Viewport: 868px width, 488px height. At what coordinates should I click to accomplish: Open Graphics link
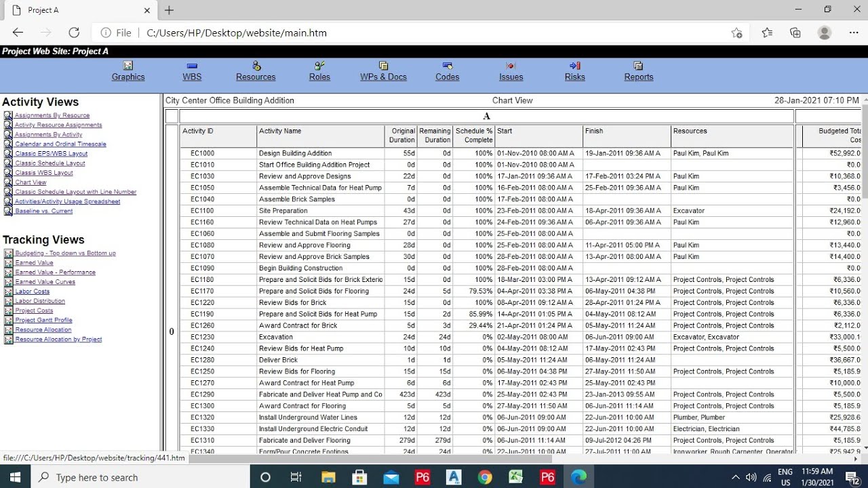128,77
